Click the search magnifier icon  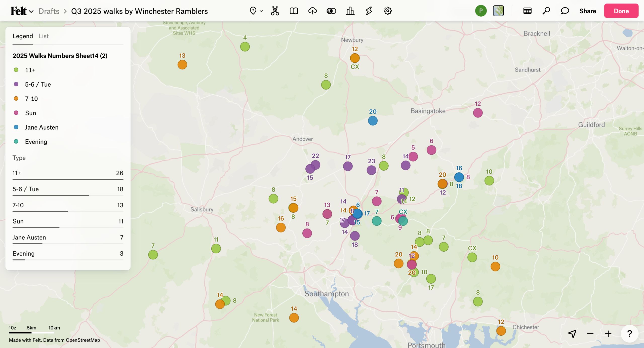tap(546, 11)
